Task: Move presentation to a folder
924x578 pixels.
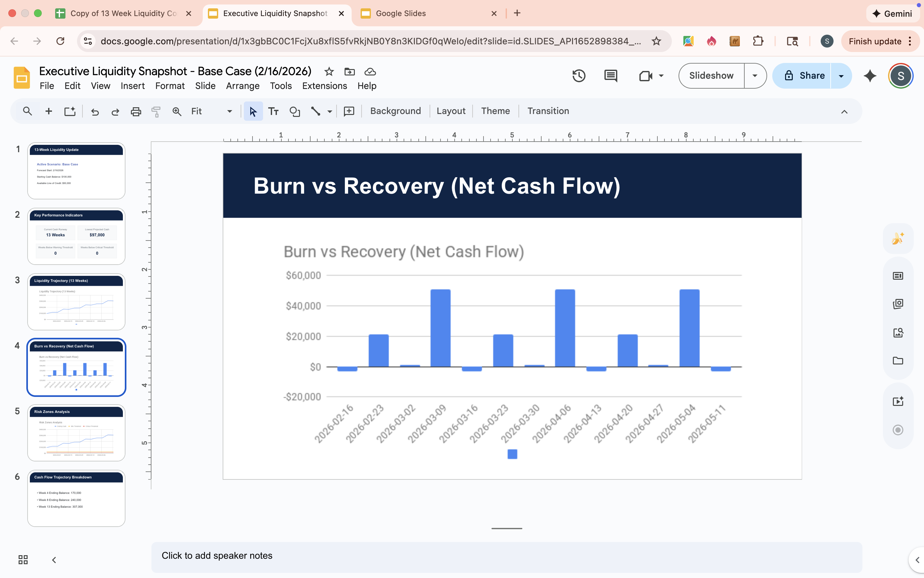Action: click(349, 72)
